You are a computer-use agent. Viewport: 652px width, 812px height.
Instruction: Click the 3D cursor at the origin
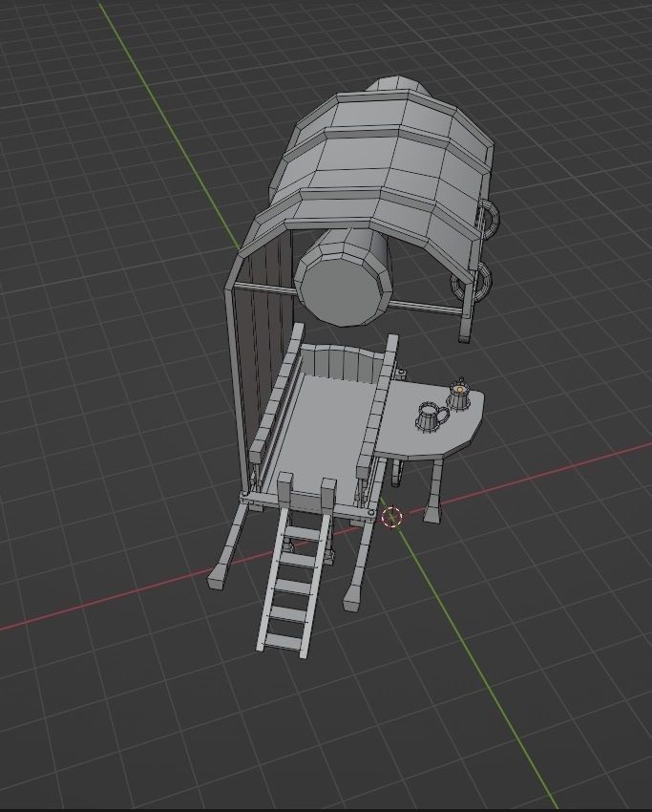391,518
